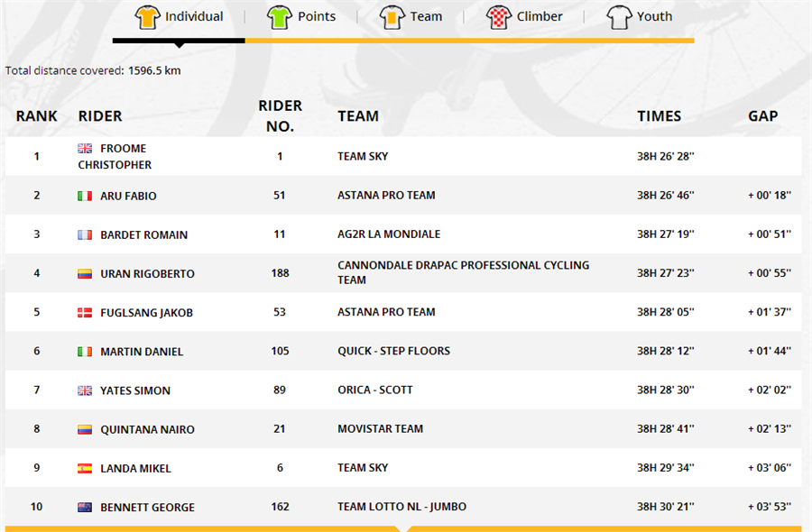Image resolution: width=812 pixels, height=532 pixels.
Task: Click the Italian flag next to Aru Fabio
Action: pos(85,197)
